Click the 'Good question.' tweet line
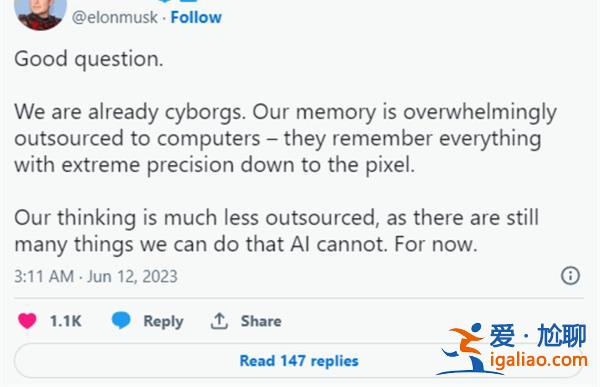Image resolution: width=600 pixels, height=387 pixels. click(x=89, y=59)
